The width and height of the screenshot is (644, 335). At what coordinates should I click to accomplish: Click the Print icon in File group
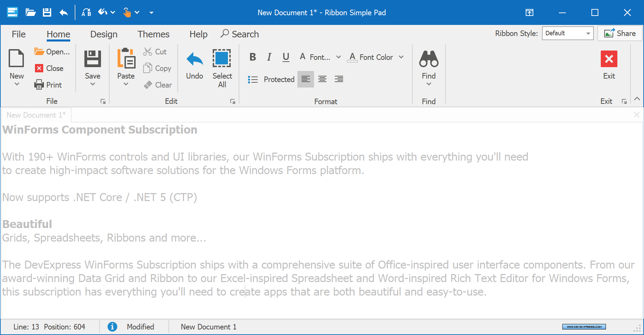point(39,85)
